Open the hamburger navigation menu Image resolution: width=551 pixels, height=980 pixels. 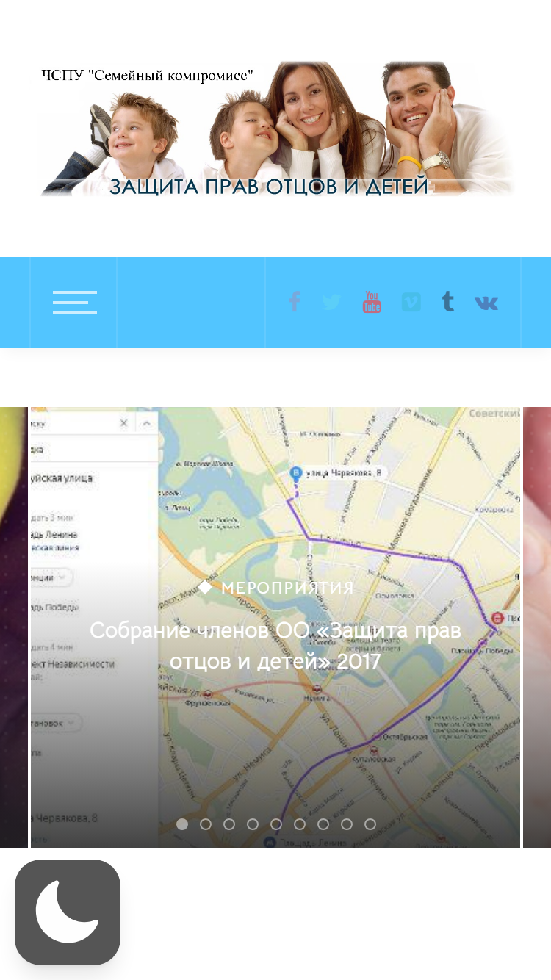point(74,303)
